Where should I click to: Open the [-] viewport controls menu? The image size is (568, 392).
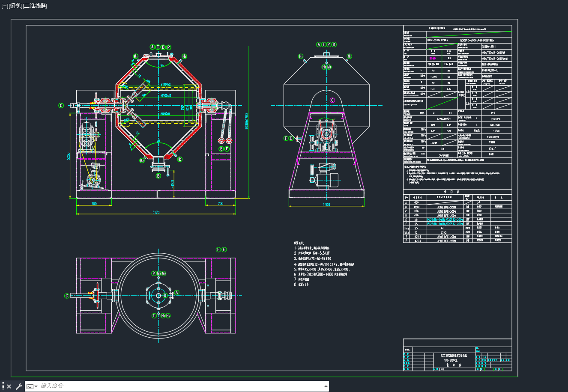pyautogui.click(x=4, y=6)
